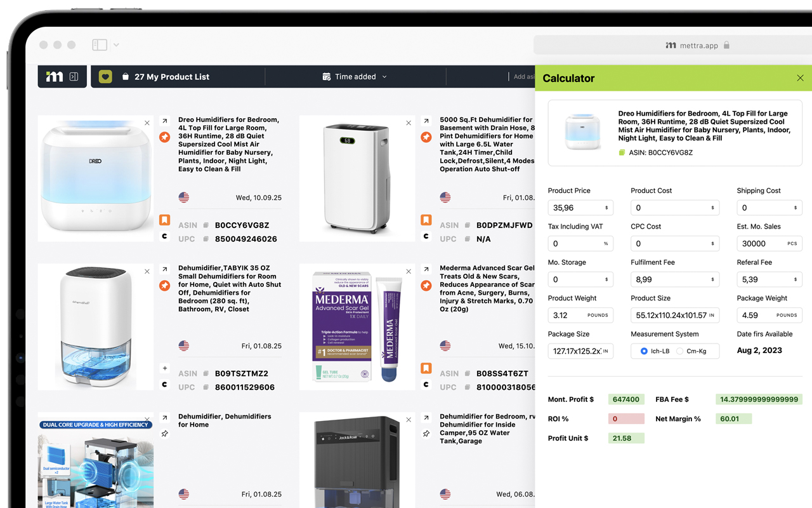This screenshot has width=812, height=508.
Task: Collapse the side panel next to the mettra logo
Action: click(74, 77)
